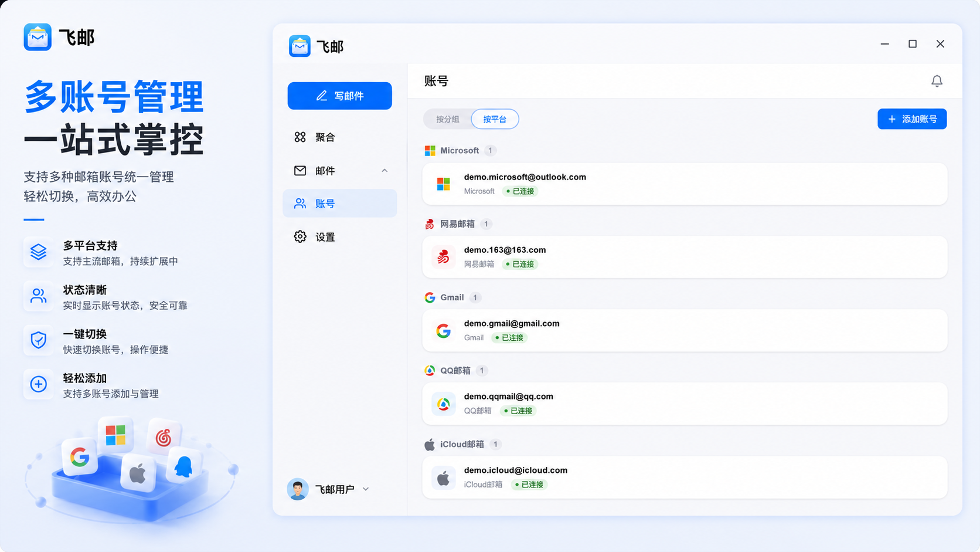Click the 已连接 status on the QQ account
Screen dimensions: 980x552
tap(518, 411)
